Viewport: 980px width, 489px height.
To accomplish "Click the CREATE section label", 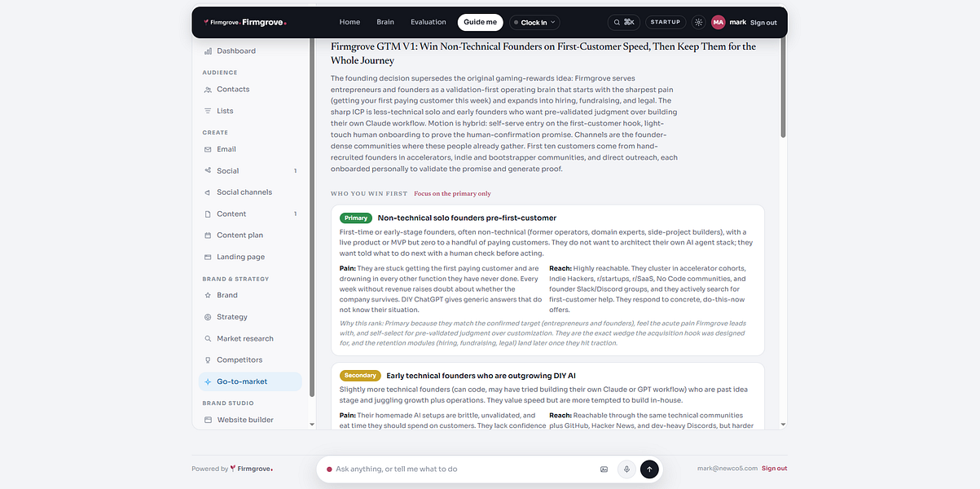I will click(215, 132).
